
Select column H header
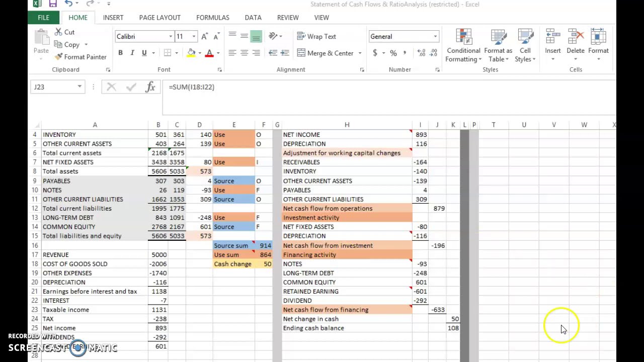click(347, 125)
